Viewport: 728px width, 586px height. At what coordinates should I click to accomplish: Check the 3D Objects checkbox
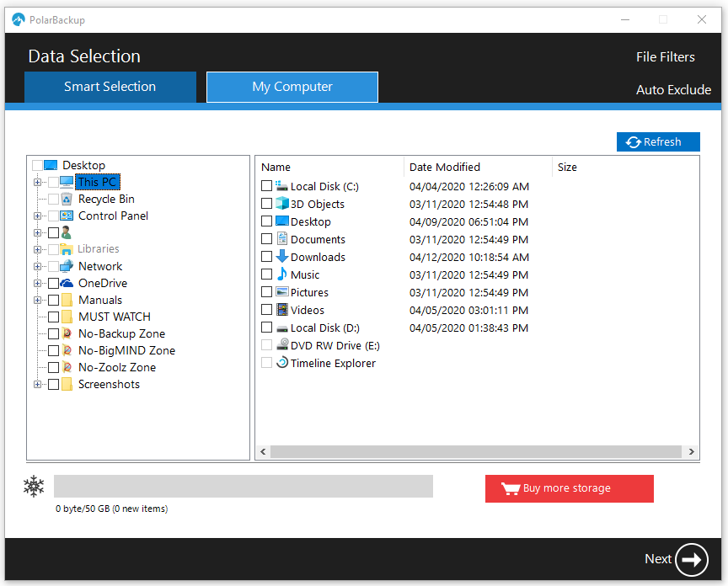point(266,204)
